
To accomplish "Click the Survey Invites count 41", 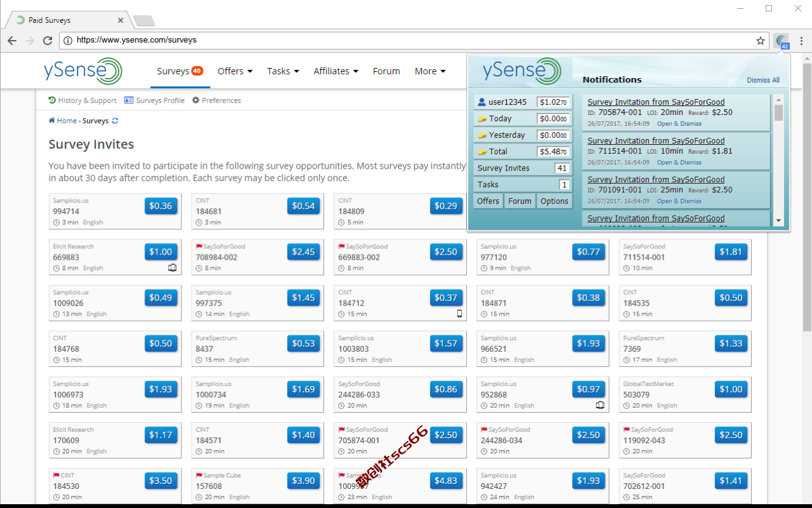I will tap(561, 168).
